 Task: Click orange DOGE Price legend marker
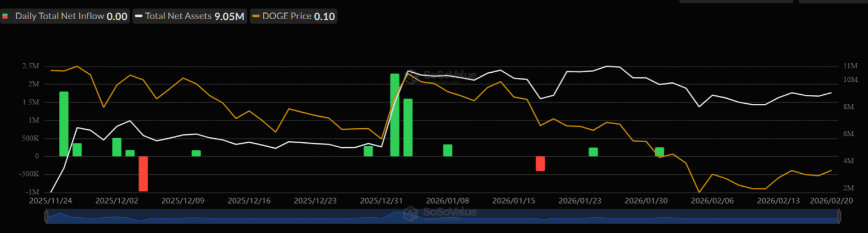tap(255, 16)
